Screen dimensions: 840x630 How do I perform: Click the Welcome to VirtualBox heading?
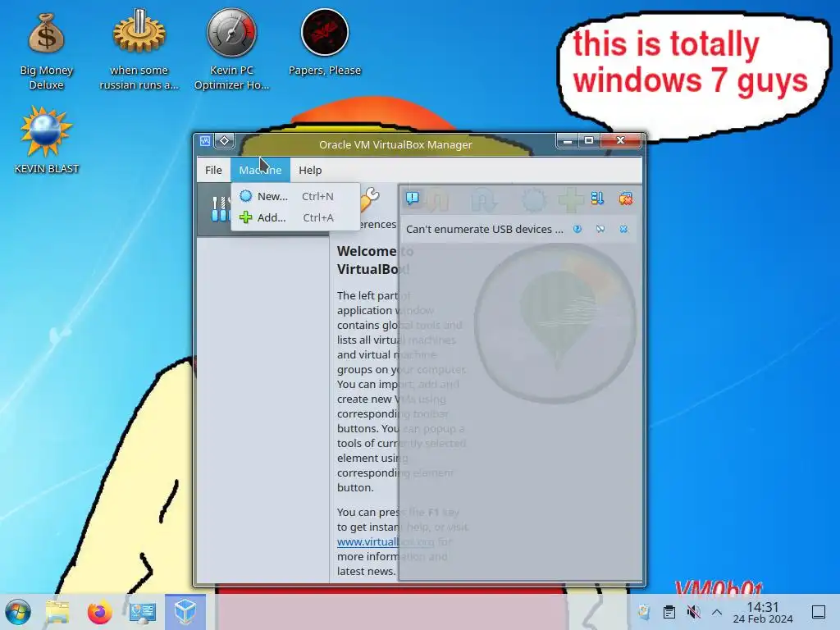(374, 260)
